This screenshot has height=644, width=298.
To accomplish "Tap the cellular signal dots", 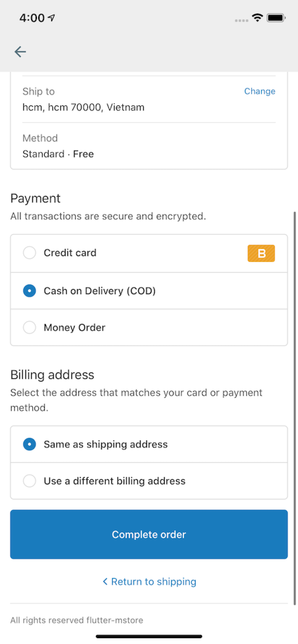I will click(241, 20).
